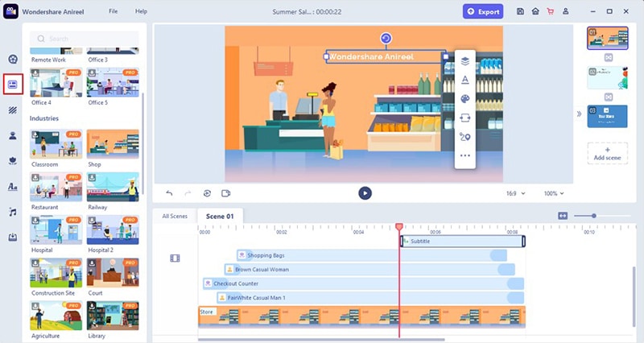This screenshot has height=343, width=644.
Task: Go to home screen icon
Action: point(535,11)
